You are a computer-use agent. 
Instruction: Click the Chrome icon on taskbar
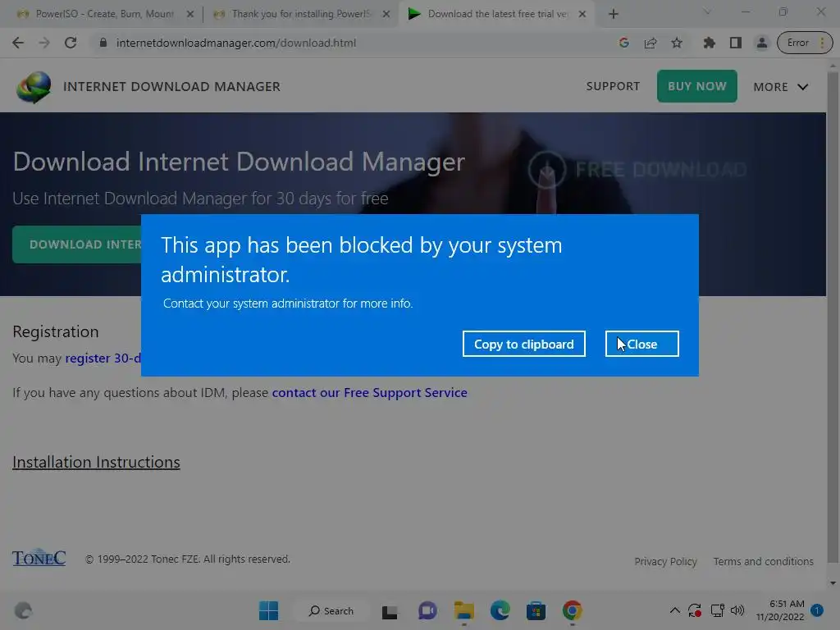572,610
